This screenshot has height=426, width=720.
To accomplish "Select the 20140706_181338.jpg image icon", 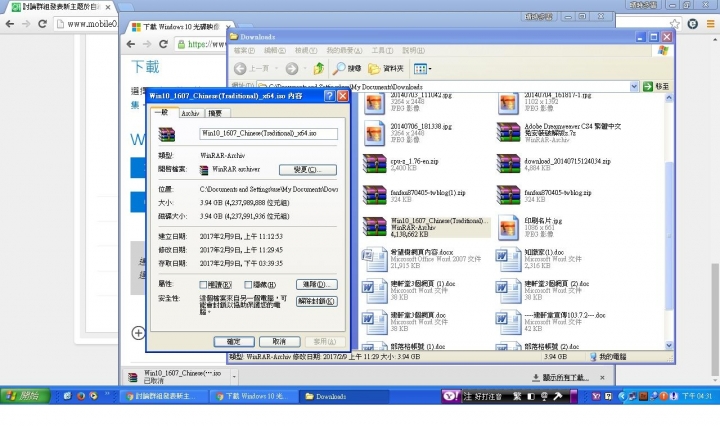I will (x=375, y=133).
